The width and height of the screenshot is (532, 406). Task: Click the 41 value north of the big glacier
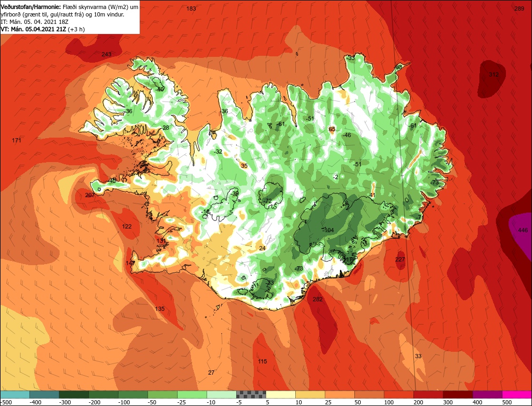click(372, 195)
